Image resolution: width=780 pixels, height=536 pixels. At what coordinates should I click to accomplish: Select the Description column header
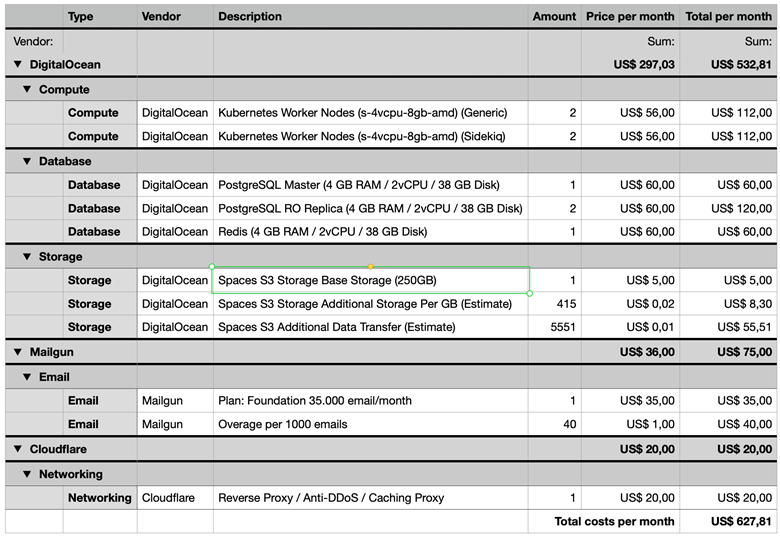pos(371,16)
